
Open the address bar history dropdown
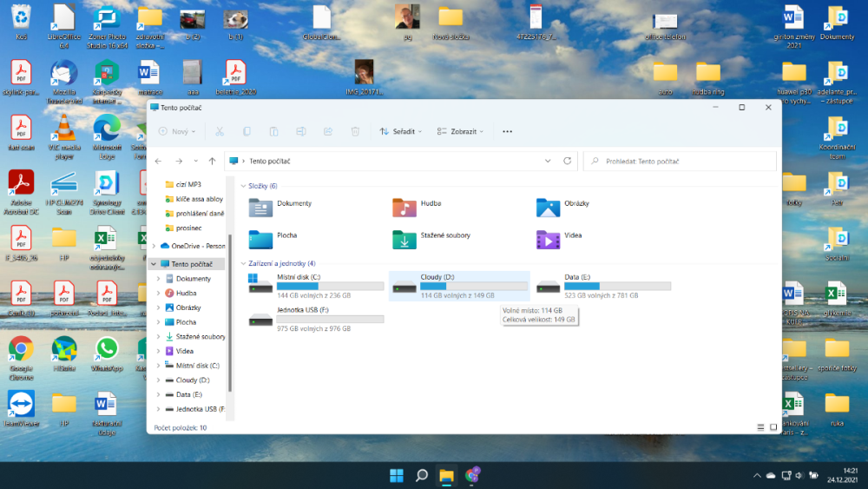pos(548,161)
